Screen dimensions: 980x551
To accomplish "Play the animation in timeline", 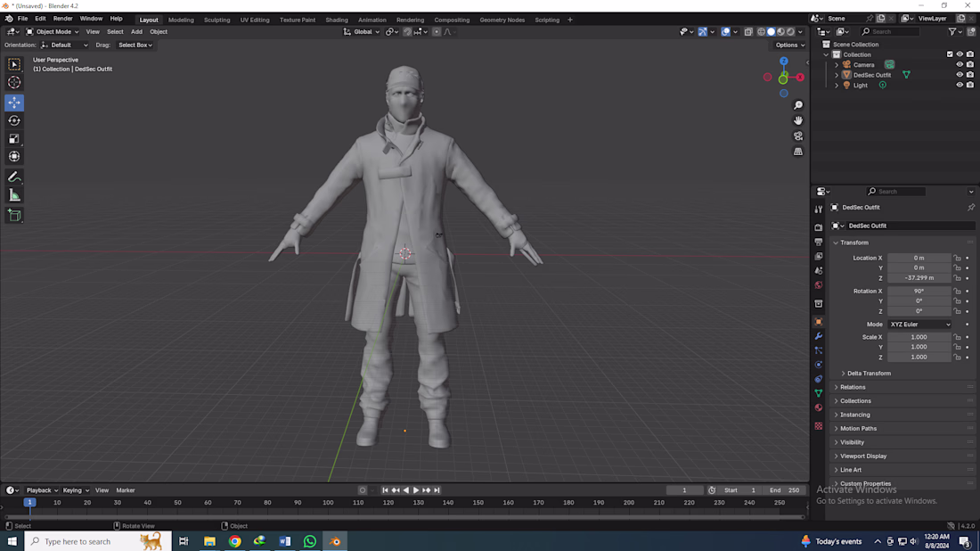I will pyautogui.click(x=416, y=490).
